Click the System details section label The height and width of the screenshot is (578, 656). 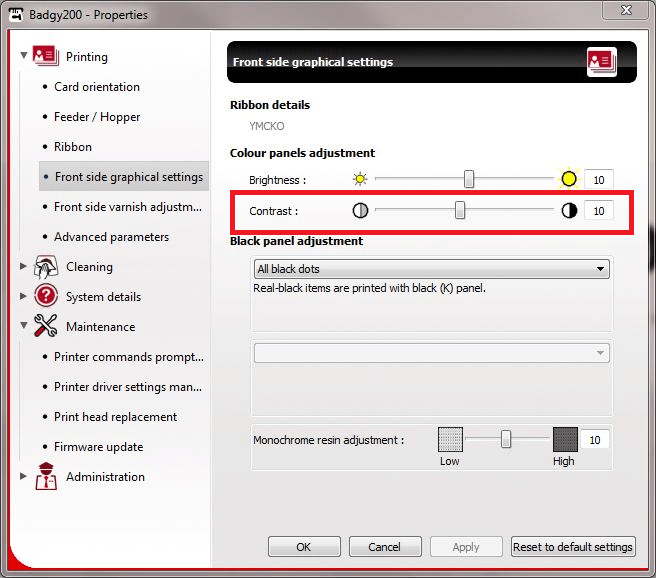tap(103, 297)
